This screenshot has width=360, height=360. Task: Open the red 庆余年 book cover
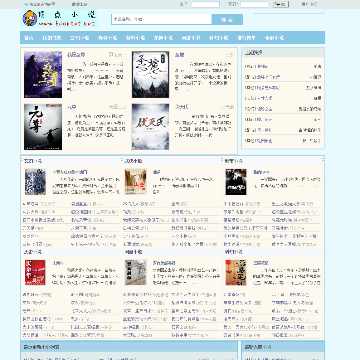[x=35, y=272]
